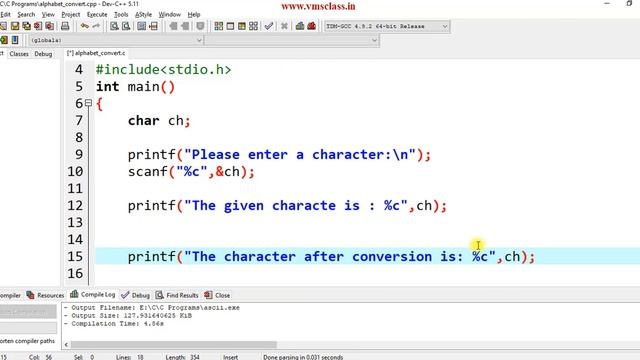This screenshot has height=360, width=640.
Task: Click the Profile analysis icon
Action: [300, 26]
